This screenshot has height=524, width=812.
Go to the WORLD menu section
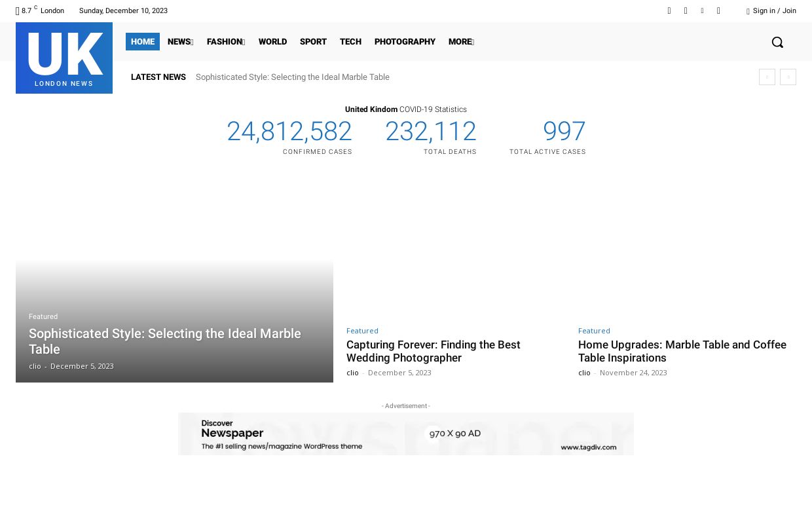[272, 42]
